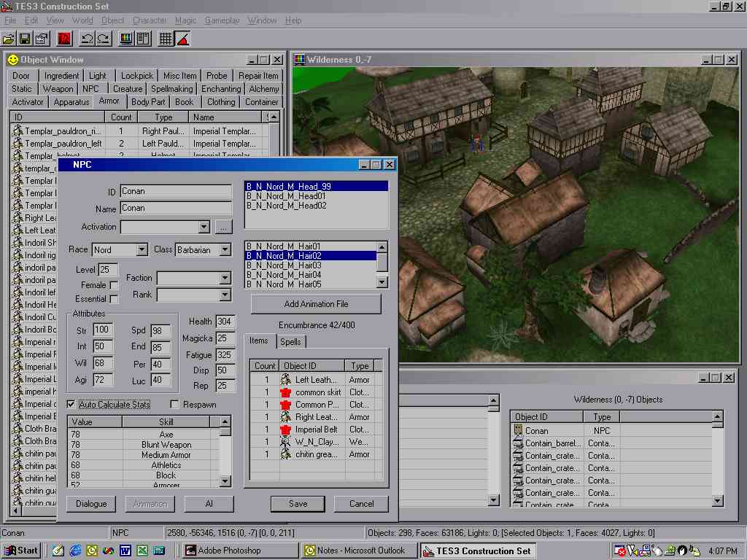747x560 pixels.
Task: Open the Faction dropdown
Action: [x=225, y=278]
